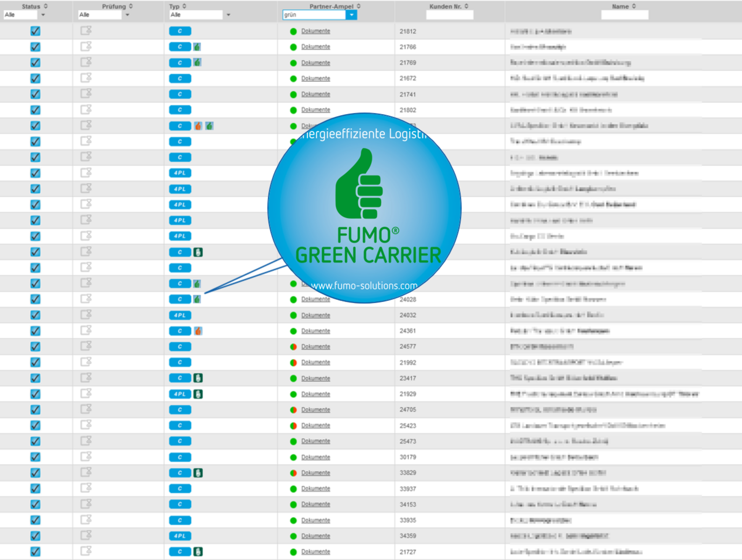This screenshot has width=742, height=560.
Task: Click the 4PL type badge for customer 21929
Action: pyautogui.click(x=180, y=394)
